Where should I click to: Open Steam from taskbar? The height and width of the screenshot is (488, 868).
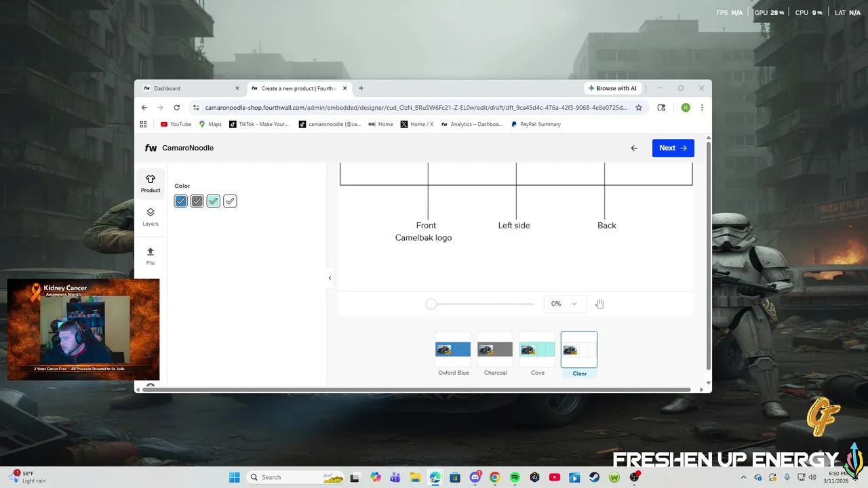click(x=595, y=477)
